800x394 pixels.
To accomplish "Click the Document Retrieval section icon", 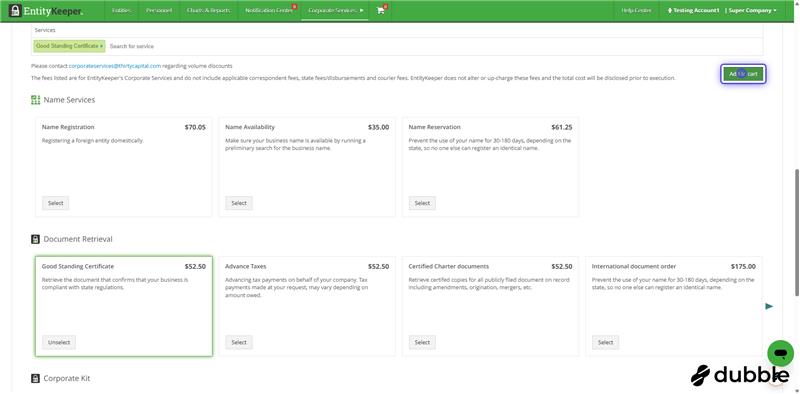I will [x=35, y=239].
